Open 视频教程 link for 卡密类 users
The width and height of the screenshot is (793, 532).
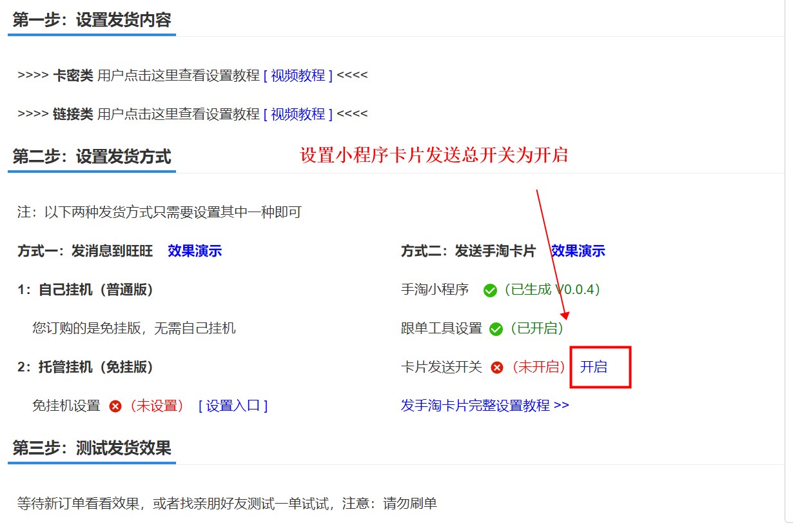tap(298, 75)
